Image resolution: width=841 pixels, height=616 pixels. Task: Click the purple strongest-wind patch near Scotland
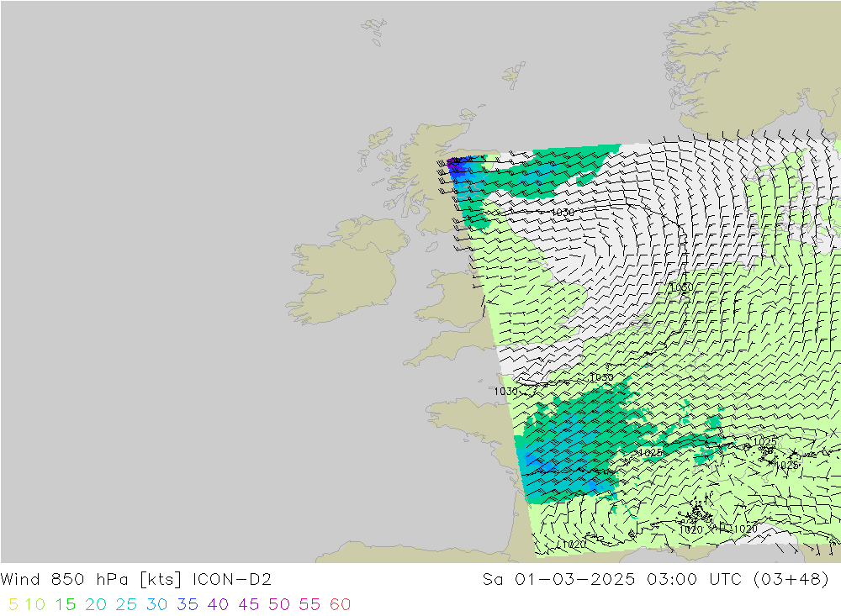(454, 165)
